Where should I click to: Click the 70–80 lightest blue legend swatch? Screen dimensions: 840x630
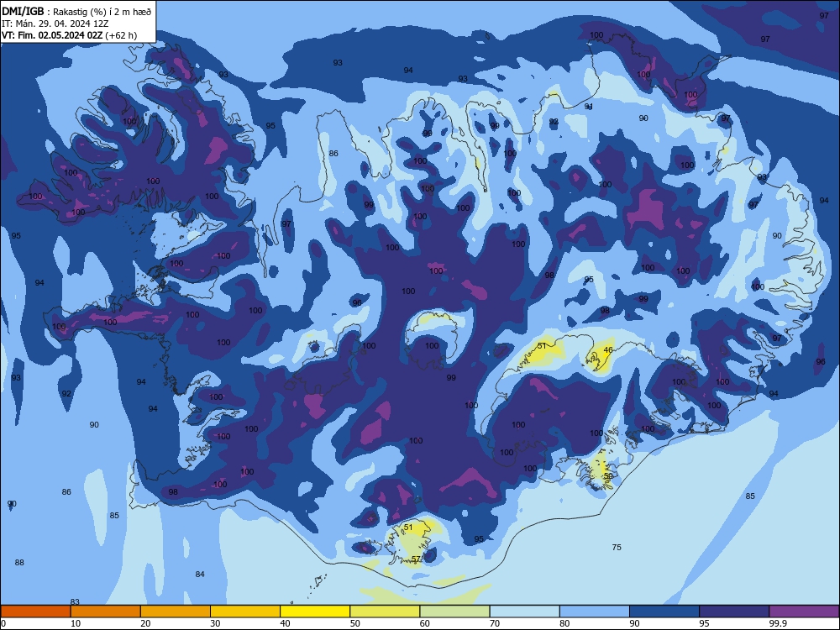pos(525,612)
